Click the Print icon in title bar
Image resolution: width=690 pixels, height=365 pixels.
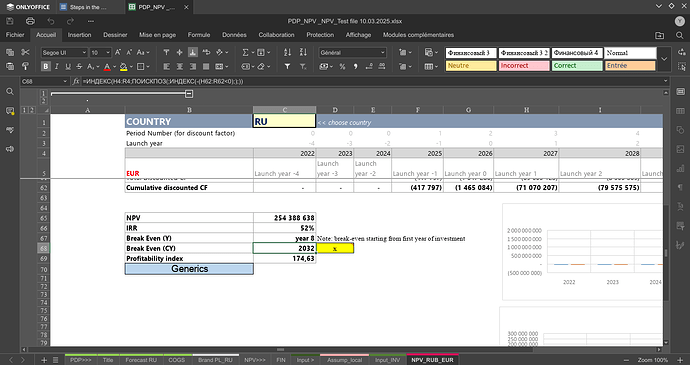[30, 21]
